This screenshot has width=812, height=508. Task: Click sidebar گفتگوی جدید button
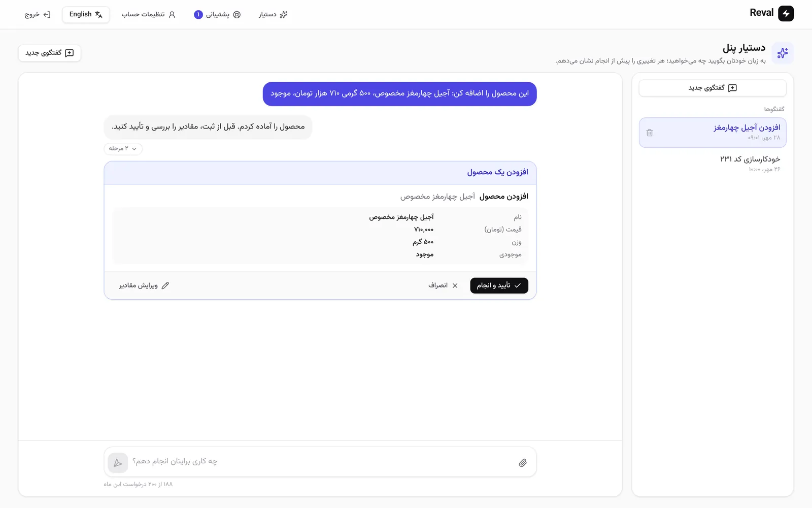point(713,88)
